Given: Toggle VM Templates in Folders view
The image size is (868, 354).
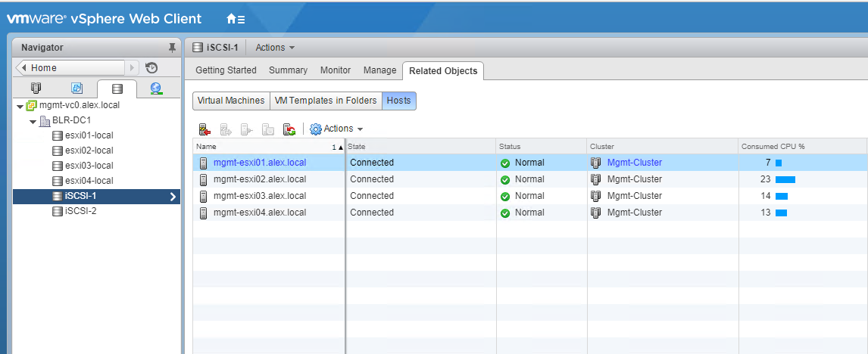Looking at the screenshot, I should click(x=325, y=101).
